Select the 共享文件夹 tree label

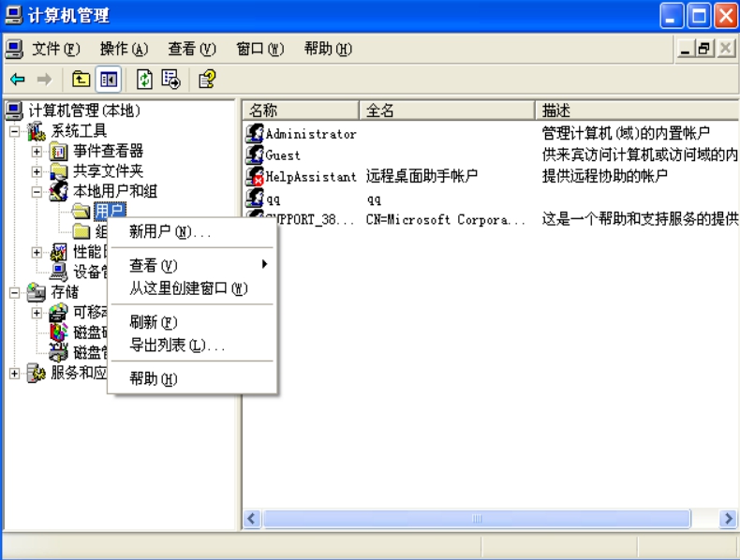coord(108,171)
